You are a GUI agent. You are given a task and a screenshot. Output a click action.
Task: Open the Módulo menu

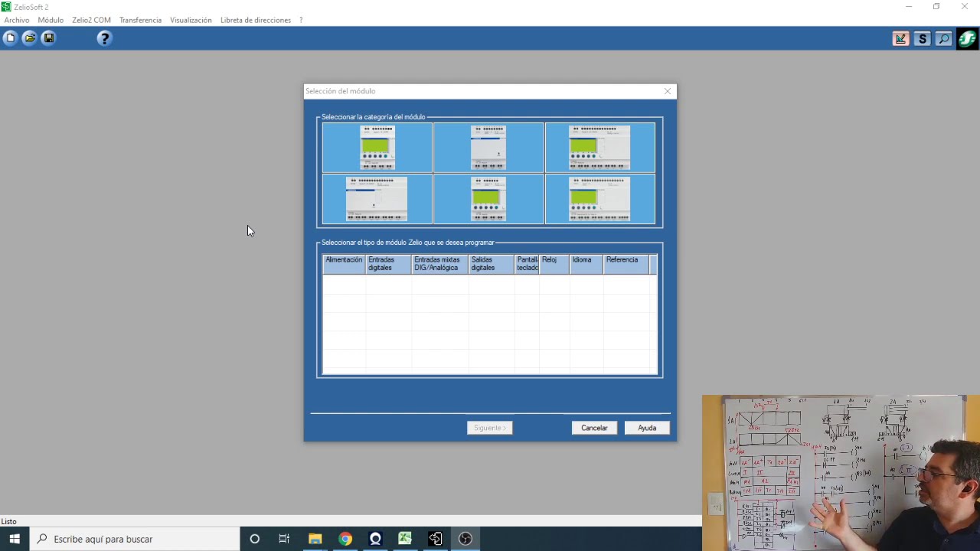pyautogui.click(x=51, y=20)
